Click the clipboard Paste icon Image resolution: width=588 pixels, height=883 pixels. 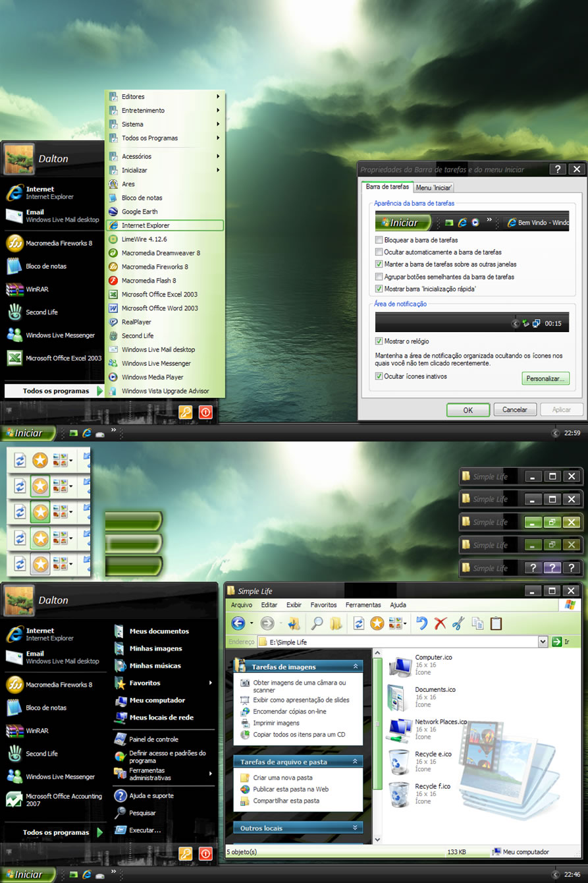tap(496, 623)
